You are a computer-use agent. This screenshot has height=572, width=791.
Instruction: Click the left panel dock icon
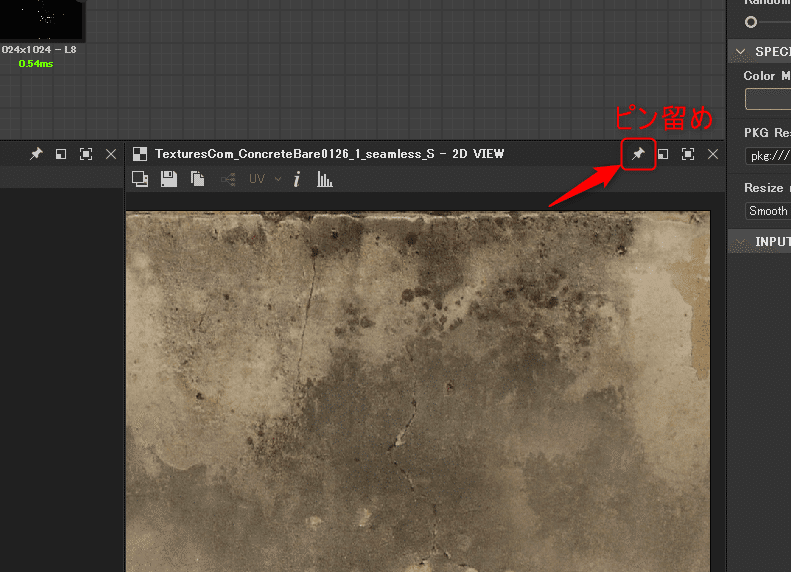click(x=61, y=154)
